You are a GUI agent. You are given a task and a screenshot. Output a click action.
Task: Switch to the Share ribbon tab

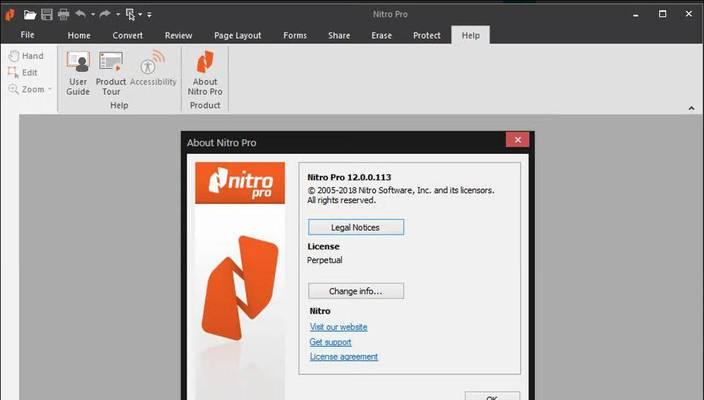[x=339, y=35]
